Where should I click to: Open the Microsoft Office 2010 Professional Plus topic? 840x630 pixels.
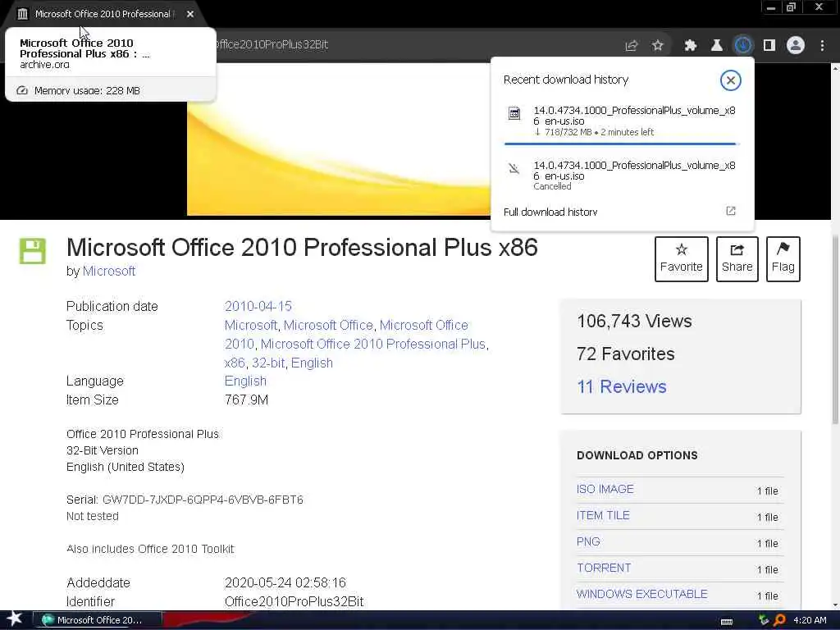373,344
